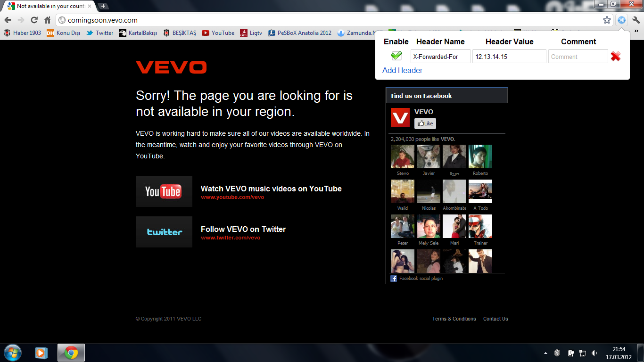
Task: Toggle the green Enable checkmark for X-Forwarded-For
Action: point(396,56)
